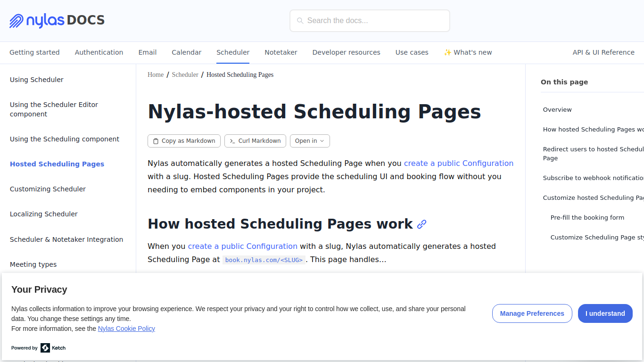Open the Getting started tab
Screen dimensions: 644x362
tap(34, 52)
